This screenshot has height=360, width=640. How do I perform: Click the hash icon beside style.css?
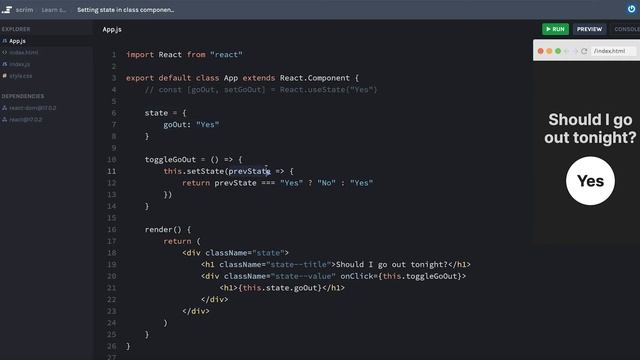point(5,76)
